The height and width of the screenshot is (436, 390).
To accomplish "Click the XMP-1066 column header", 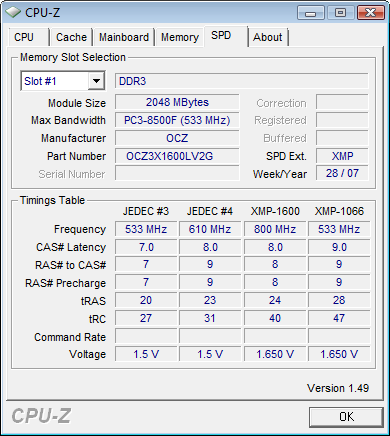I will (339, 211).
